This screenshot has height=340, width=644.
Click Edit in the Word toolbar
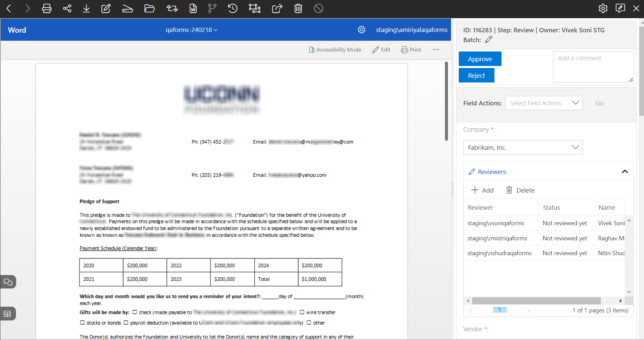(381, 49)
